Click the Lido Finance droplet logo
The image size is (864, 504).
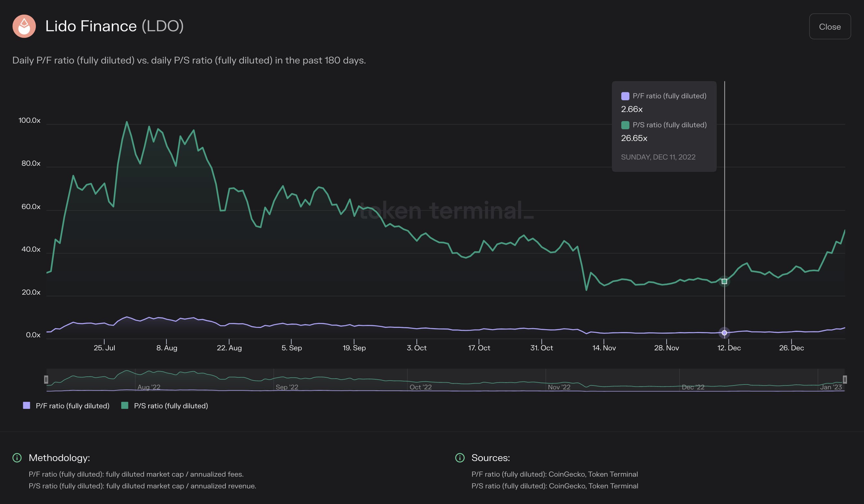24,26
